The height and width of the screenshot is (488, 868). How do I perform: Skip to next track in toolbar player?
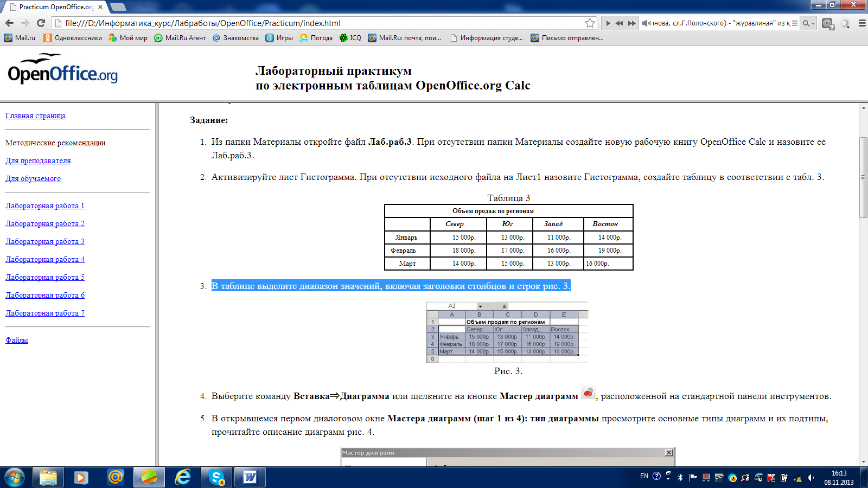[x=632, y=23]
